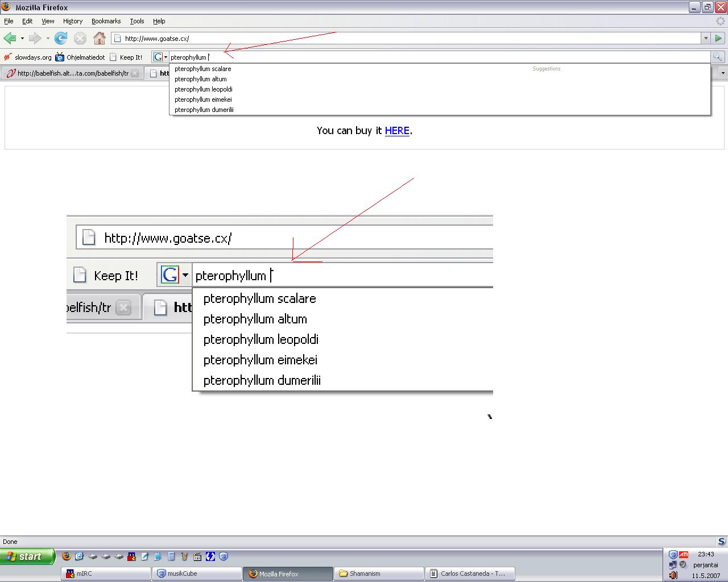The height and width of the screenshot is (582, 728).
Task: Click the grey speaker tray icon
Action: click(x=683, y=565)
